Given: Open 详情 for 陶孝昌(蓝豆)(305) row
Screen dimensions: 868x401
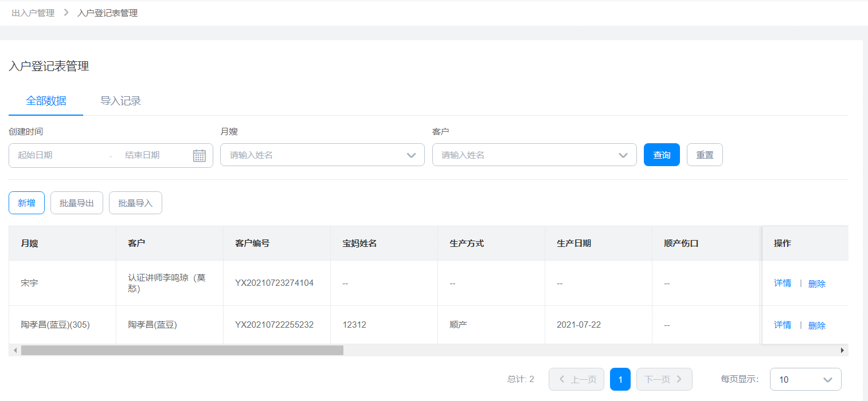Looking at the screenshot, I should tap(783, 325).
